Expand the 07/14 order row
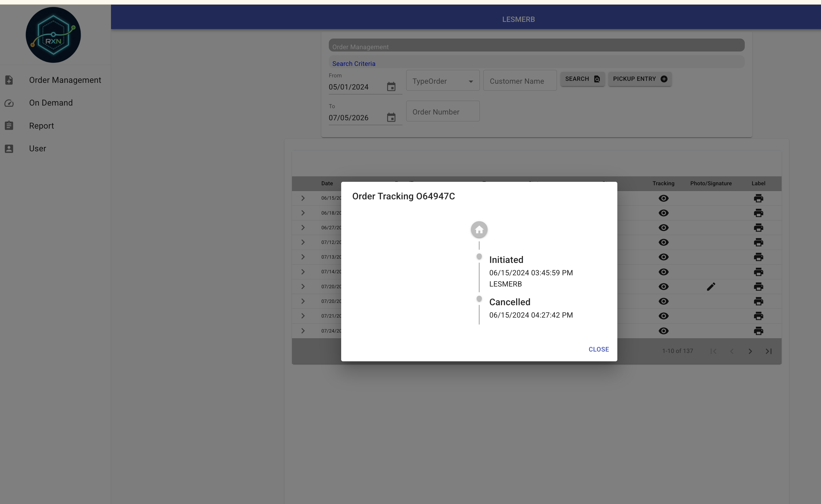Viewport: 821px width, 504px height. pyautogui.click(x=303, y=272)
